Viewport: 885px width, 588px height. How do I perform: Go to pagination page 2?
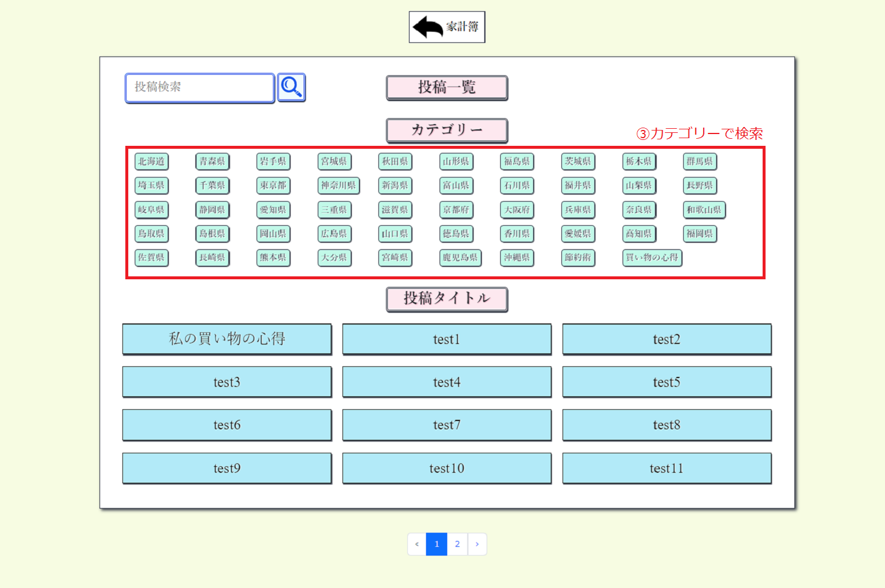pyautogui.click(x=457, y=544)
